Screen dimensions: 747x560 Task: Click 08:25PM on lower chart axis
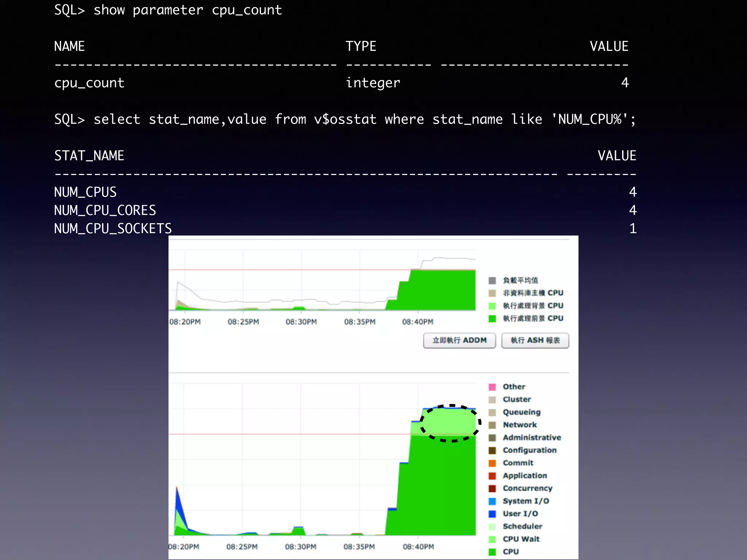[242, 547]
